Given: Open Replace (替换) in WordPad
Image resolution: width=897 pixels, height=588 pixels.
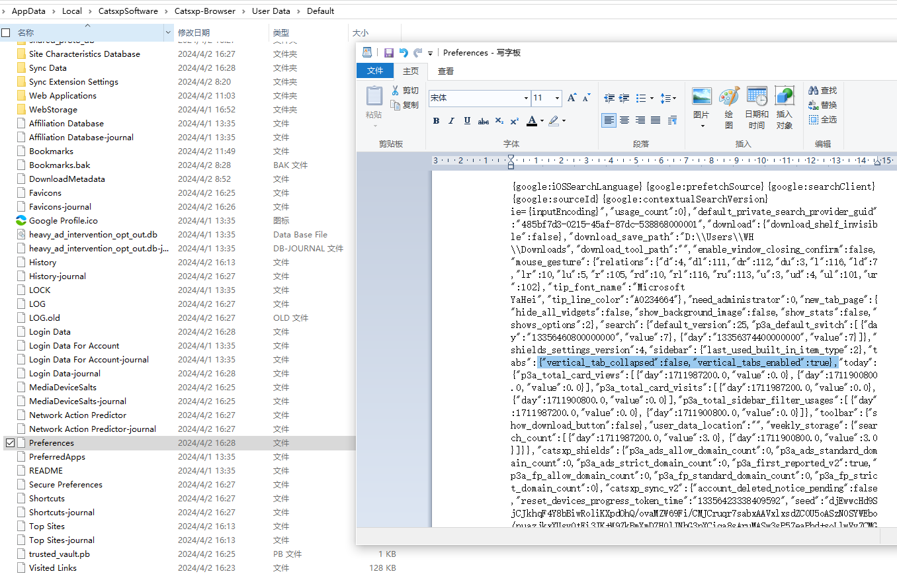Looking at the screenshot, I should tap(823, 105).
